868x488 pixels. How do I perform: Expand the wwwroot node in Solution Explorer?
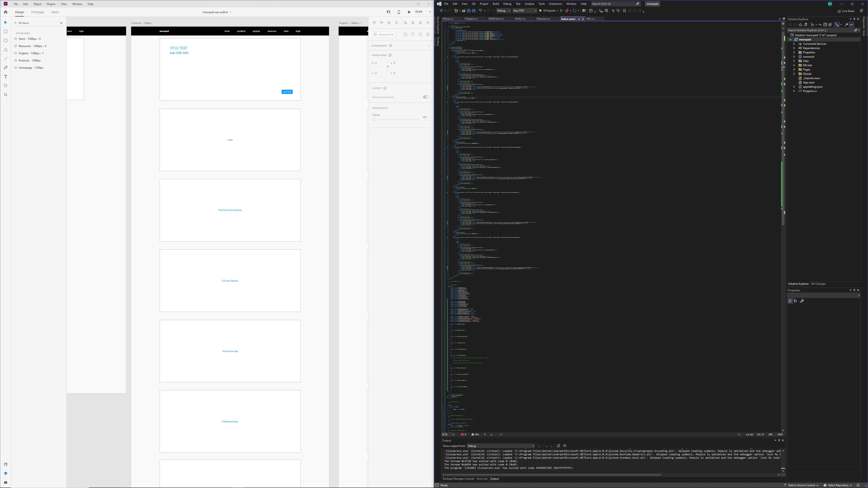(x=794, y=56)
